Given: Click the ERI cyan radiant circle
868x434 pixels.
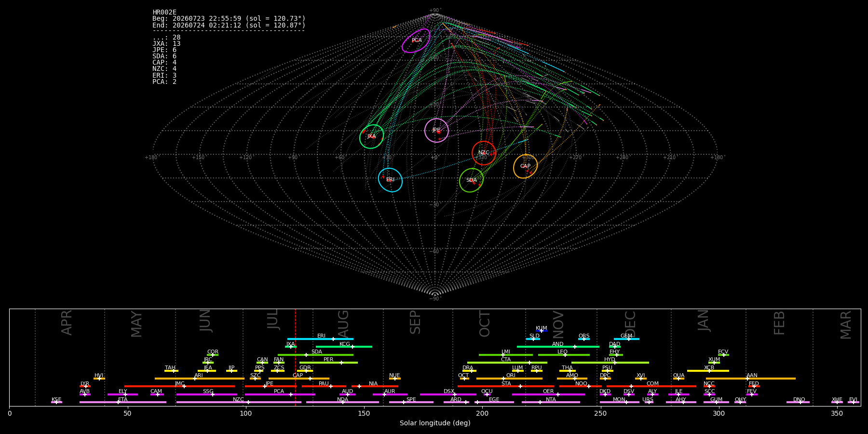Looking at the screenshot, I should [390, 180].
